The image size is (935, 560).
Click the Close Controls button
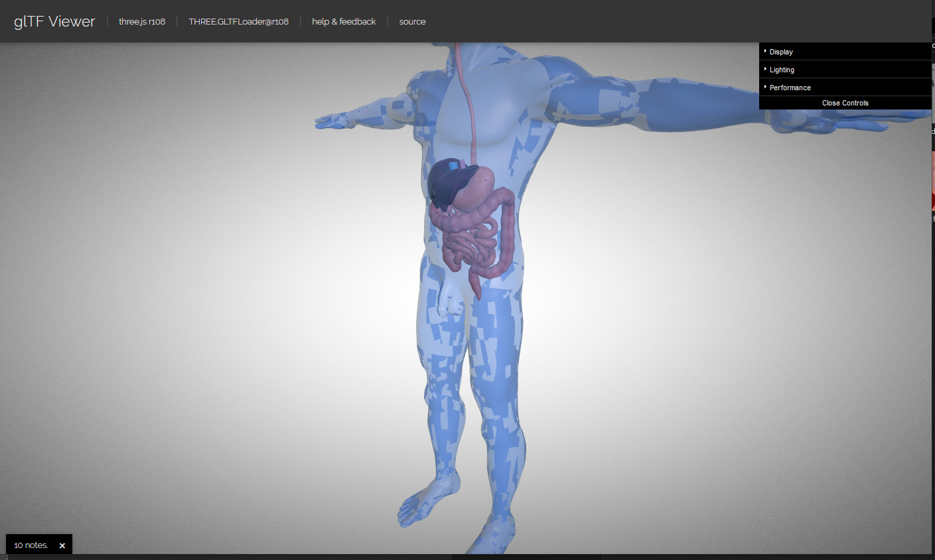pos(845,103)
